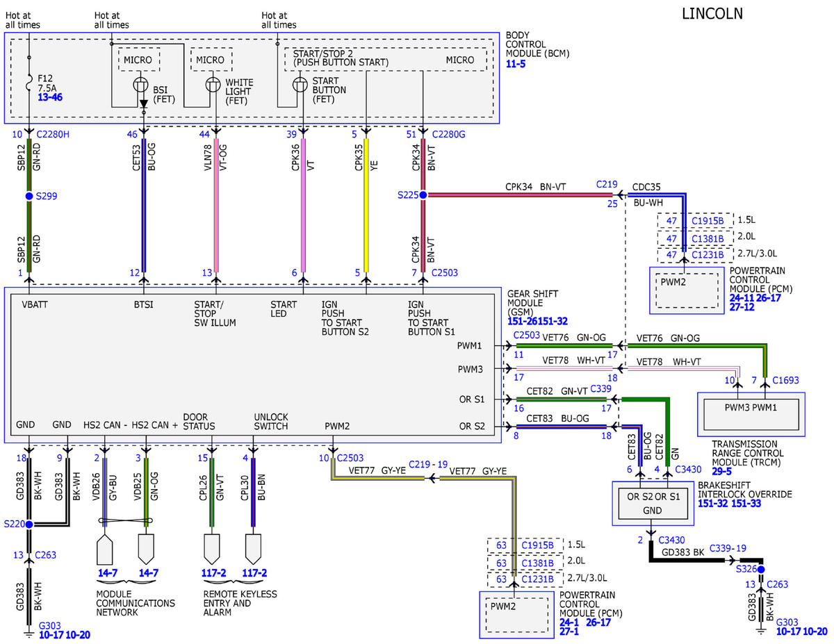Click the START/STOP SW ILLUM pin label

(215, 313)
